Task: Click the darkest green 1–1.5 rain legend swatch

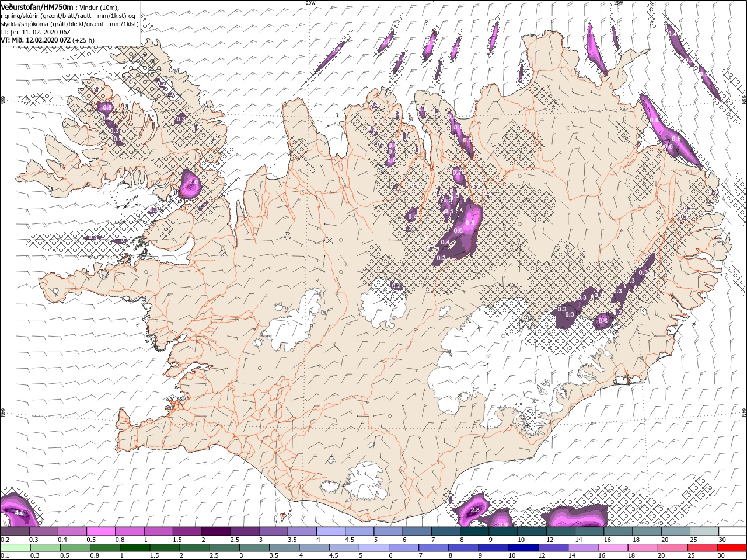Action: click(135, 548)
